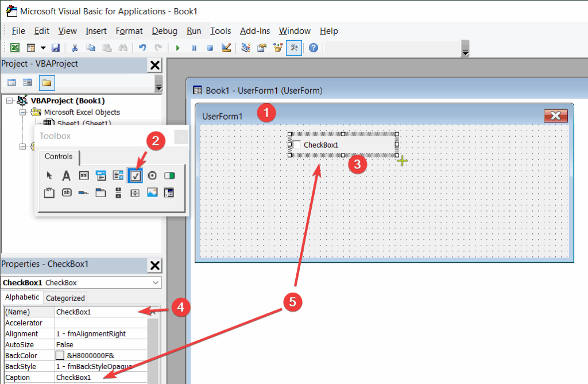Click View Object icon in Project panel

pyautogui.click(x=28, y=83)
